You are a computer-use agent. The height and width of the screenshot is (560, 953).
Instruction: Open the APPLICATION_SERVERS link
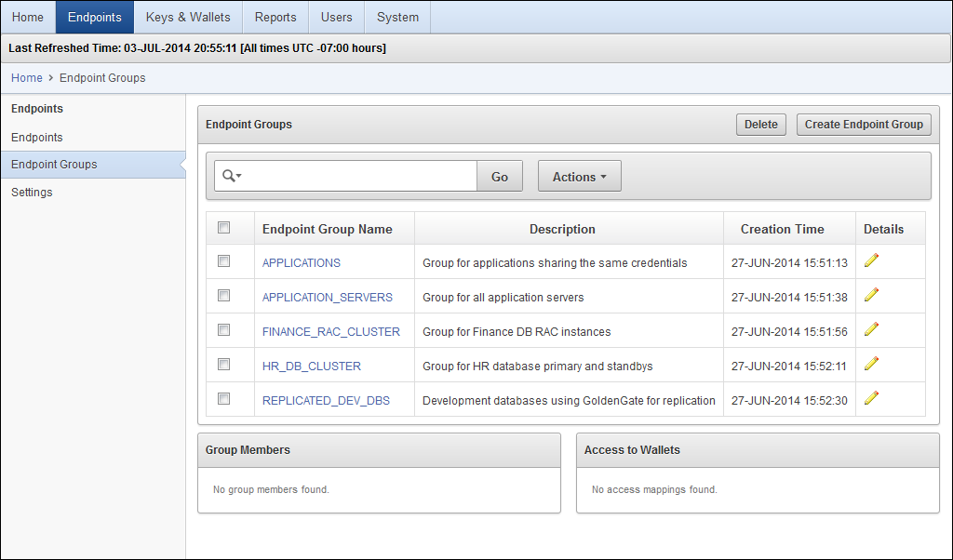pyautogui.click(x=327, y=298)
